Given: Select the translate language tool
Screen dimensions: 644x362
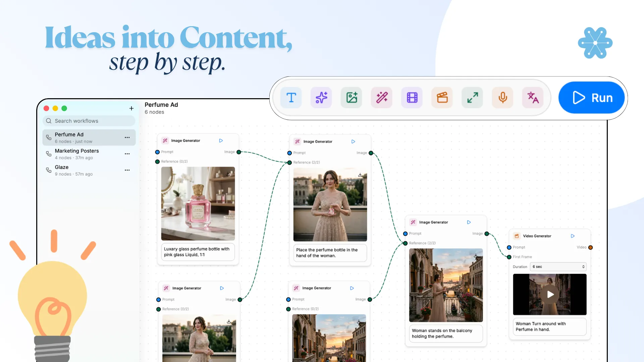Looking at the screenshot, I should 533,98.
